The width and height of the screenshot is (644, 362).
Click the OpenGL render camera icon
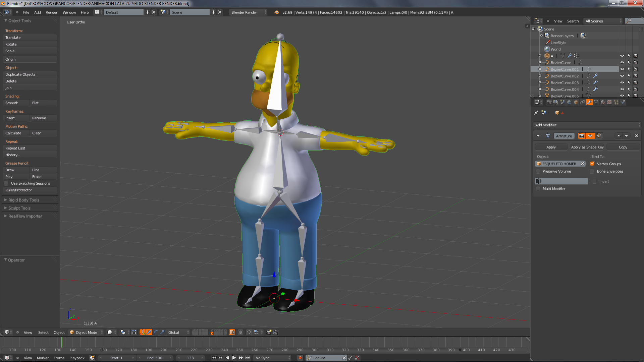(x=269, y=332)
